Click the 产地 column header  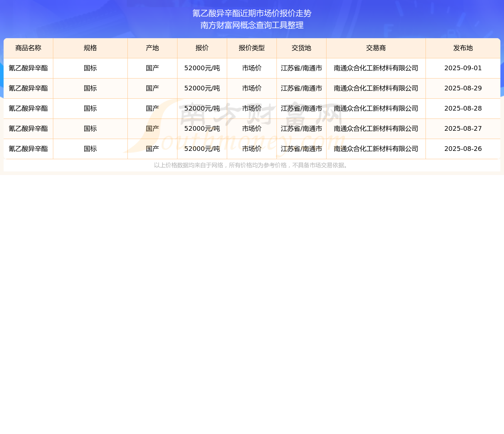click(x=152, y=48)
